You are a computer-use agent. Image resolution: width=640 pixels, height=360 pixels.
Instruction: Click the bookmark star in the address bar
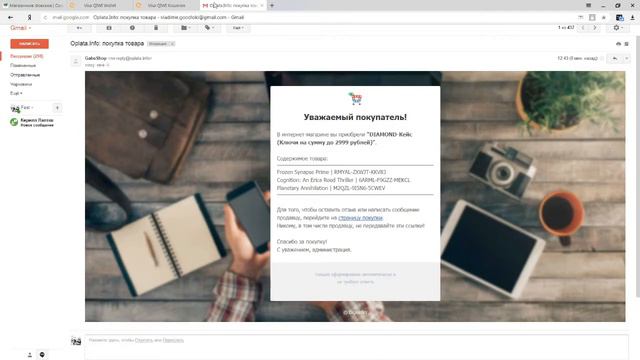[604, 18]
